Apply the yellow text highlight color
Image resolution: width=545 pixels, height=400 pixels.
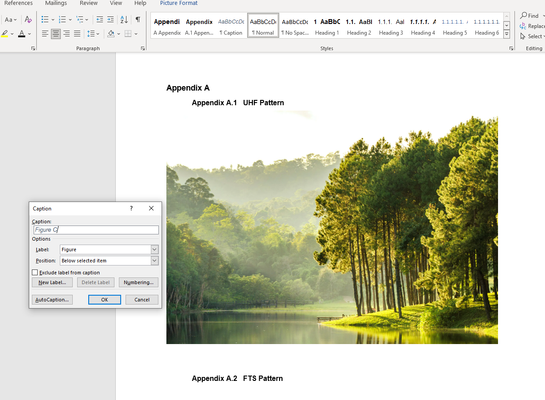pyautogui.click(x=5, y=34)
